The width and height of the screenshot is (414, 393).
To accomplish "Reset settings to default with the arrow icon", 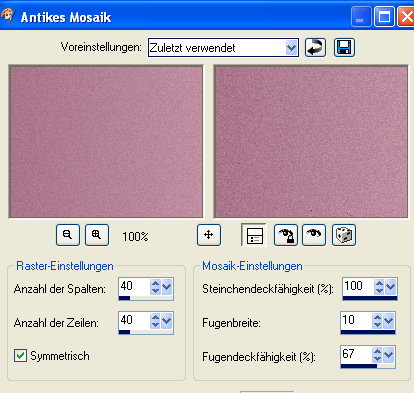I will [x=315, y=47].
